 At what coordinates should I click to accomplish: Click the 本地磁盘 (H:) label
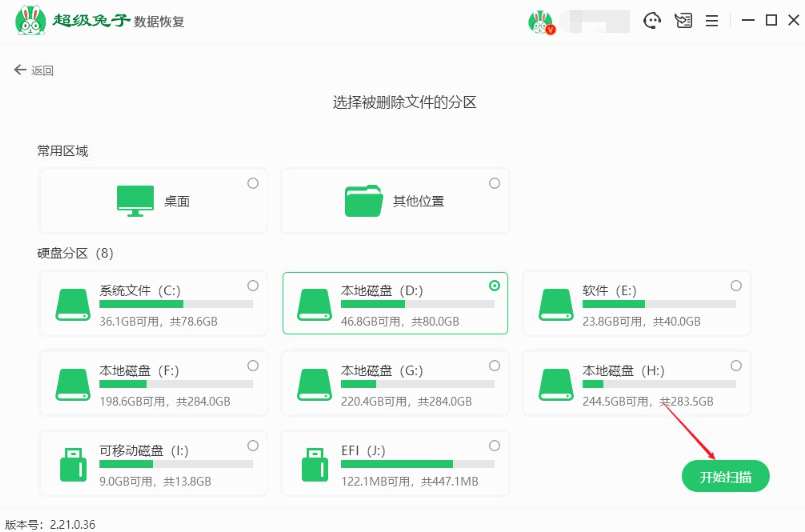click(x=624, y=371)
